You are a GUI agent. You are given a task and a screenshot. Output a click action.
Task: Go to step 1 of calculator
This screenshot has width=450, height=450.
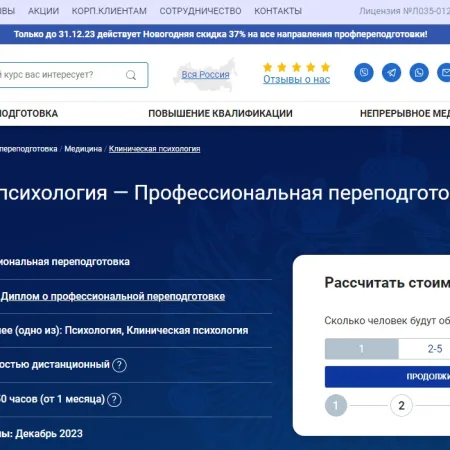(336, 406)
